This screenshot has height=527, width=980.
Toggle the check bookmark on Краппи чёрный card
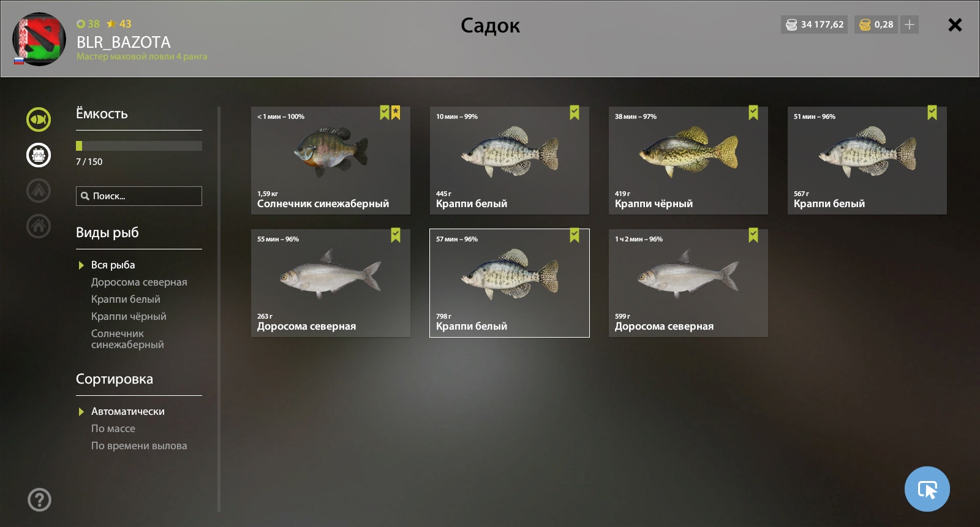(x=753, y=112)
